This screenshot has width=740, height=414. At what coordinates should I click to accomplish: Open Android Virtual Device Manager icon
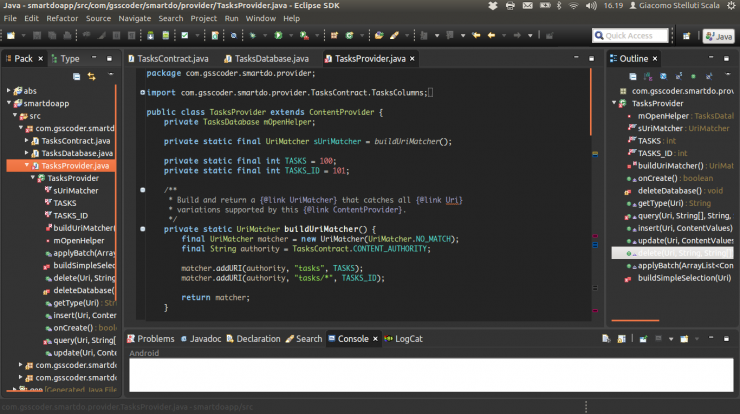click(x=166, y=35)
